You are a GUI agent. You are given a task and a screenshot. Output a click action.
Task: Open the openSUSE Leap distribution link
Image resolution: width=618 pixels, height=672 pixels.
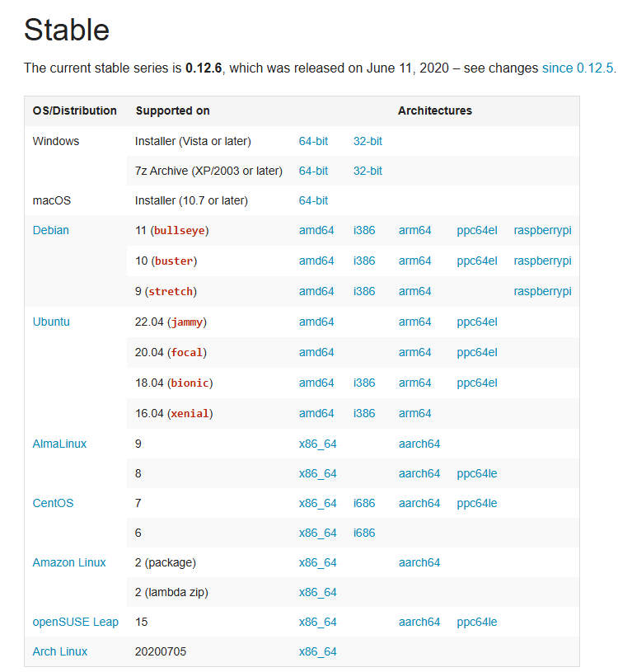tap(75, 622)
